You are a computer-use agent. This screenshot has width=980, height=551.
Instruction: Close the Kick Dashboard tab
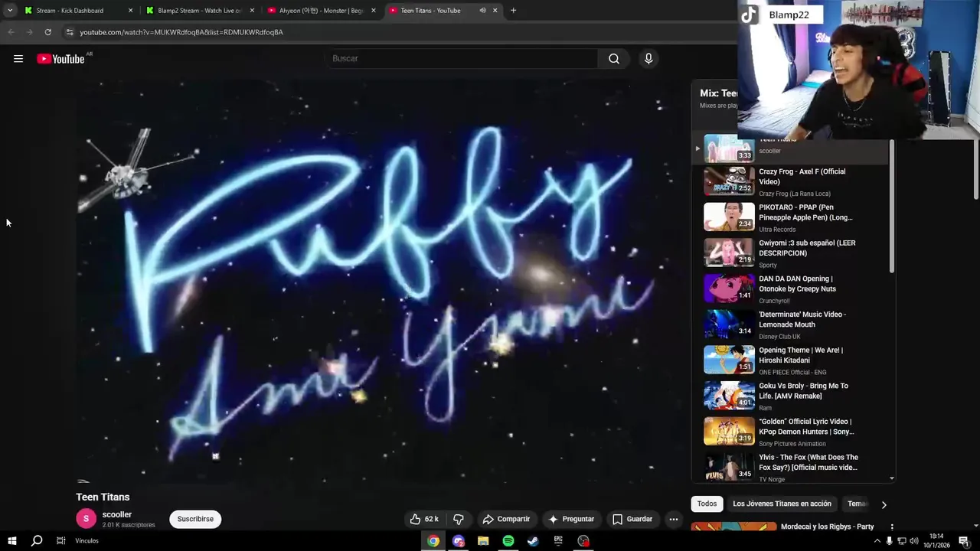[x=130, y=11]
